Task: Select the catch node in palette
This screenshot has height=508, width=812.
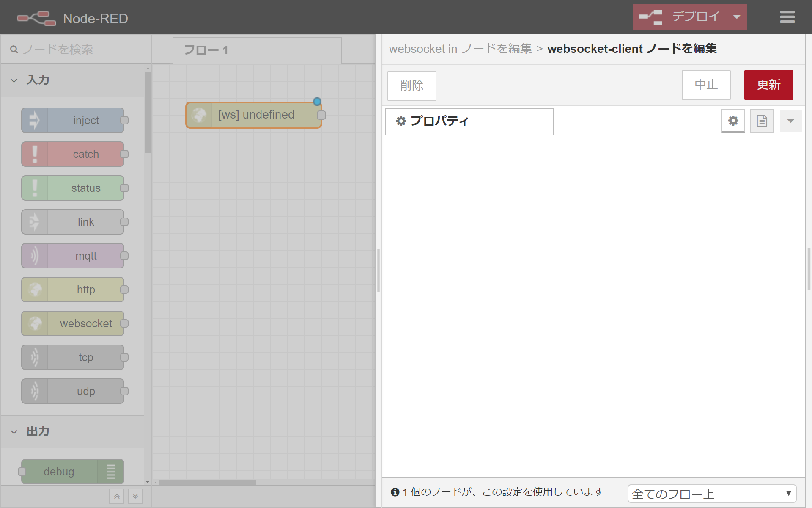Action: [x=73, y=154]
